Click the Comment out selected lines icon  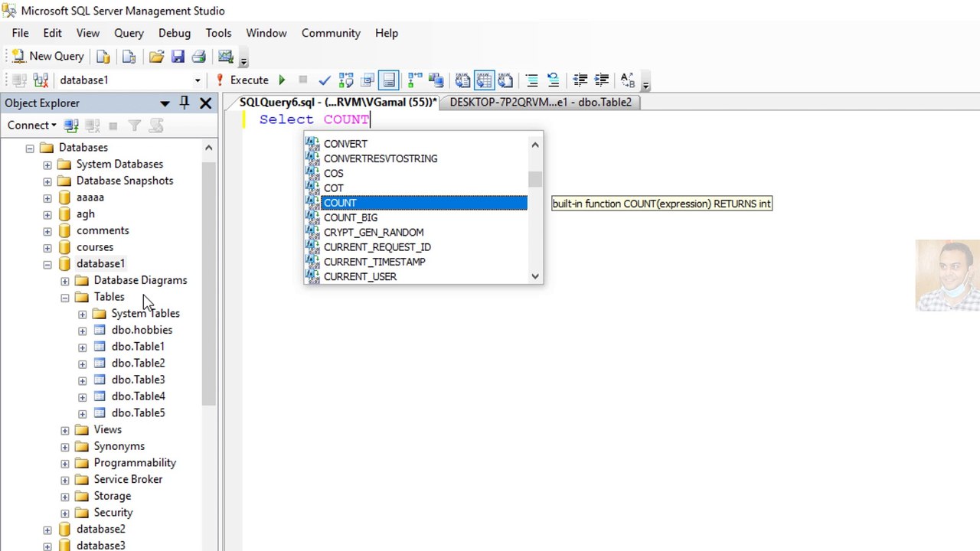tap(531, 80)
